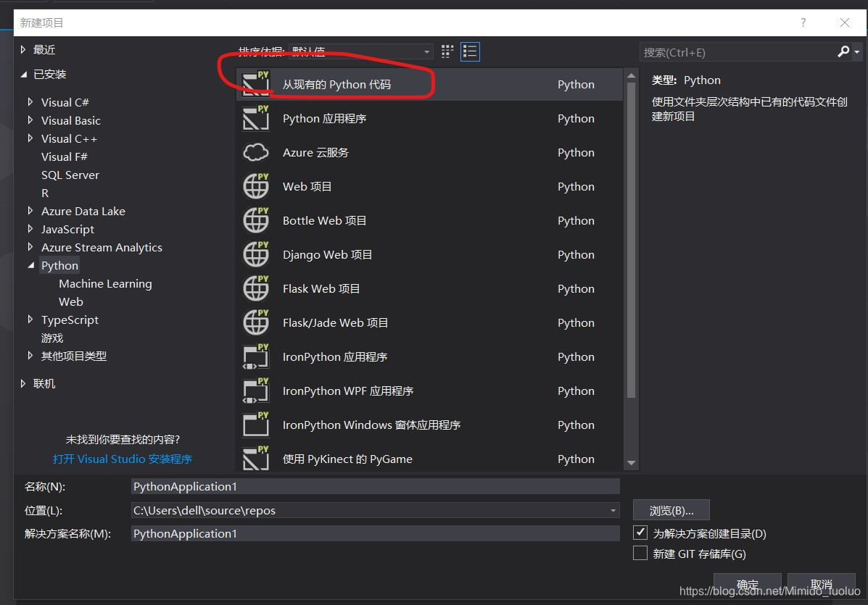This screenshot has height=605, width=868.
Task: Enable 新建 GIT 存储库 checkbox
Action: point(640,553)
